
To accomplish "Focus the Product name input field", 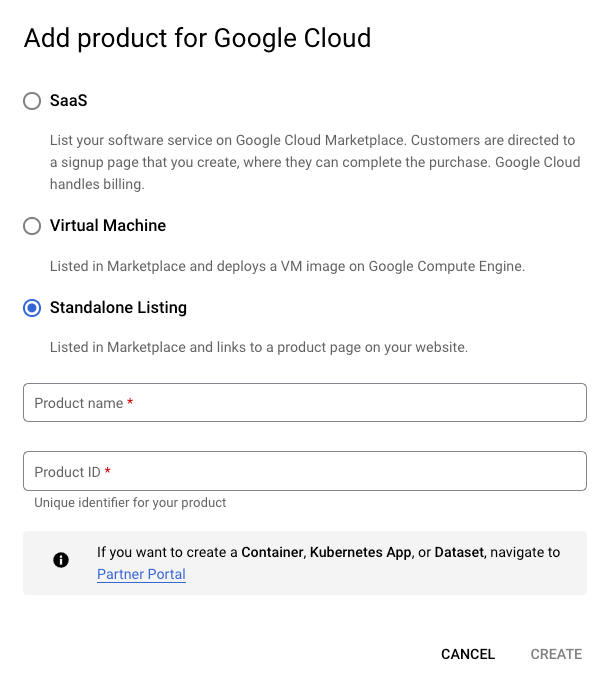I will pos(304,403).
